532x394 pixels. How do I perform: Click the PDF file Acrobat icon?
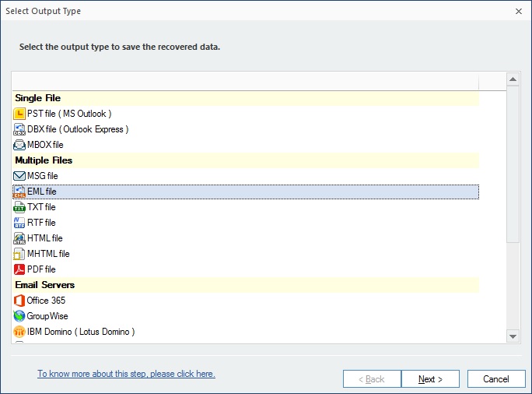(19, 269)
